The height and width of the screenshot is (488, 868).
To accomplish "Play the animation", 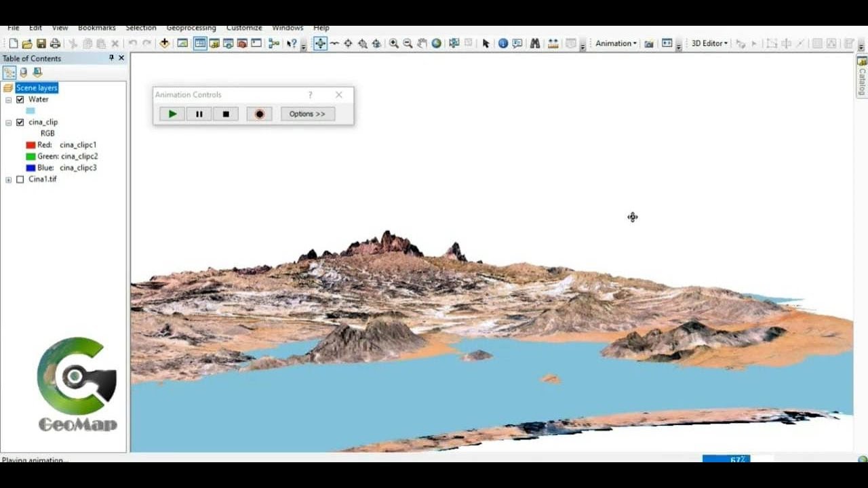I will [172, 114].
